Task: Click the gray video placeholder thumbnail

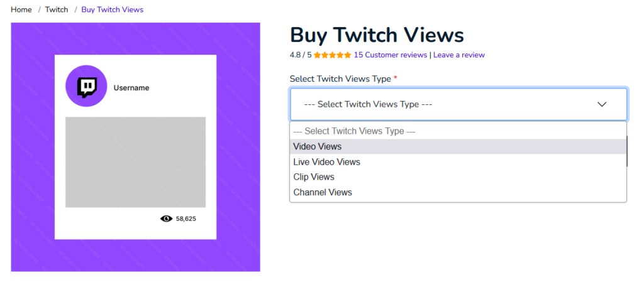Action: [136, 162]
